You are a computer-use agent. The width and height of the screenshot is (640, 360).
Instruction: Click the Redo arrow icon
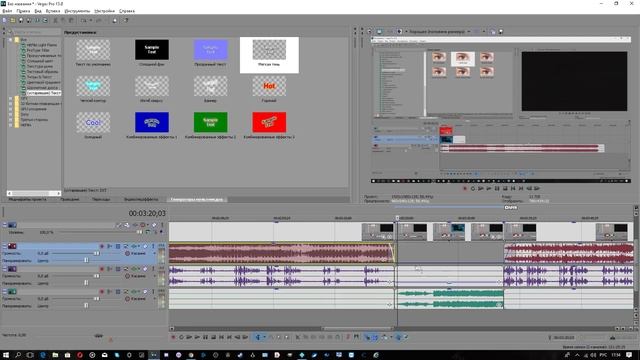99,20
